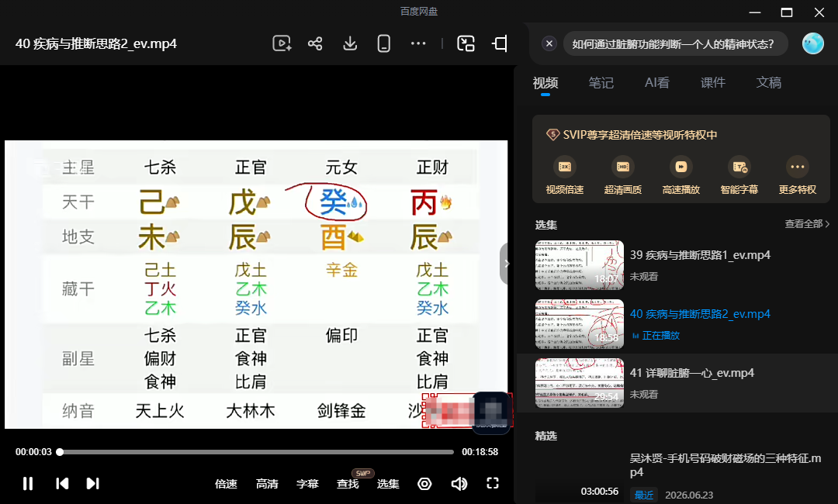Viewport: 838px width, 504px height.
Task: Switch to the 笔记 tab
Action: point(601,83)
